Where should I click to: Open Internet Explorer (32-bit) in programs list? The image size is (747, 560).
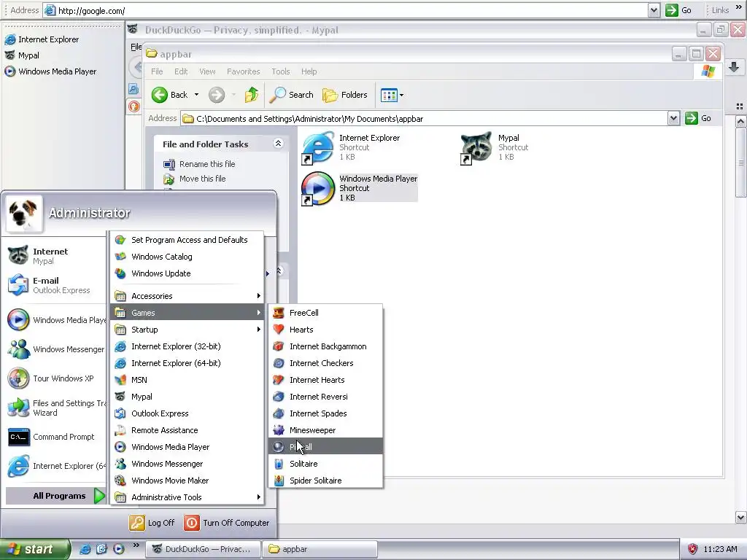[x=187, y=346]
